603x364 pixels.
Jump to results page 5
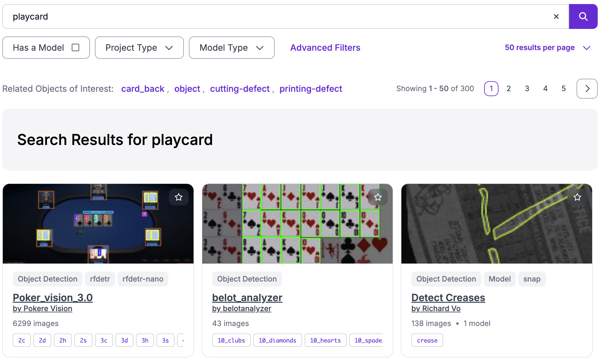(x=563, y=89)
